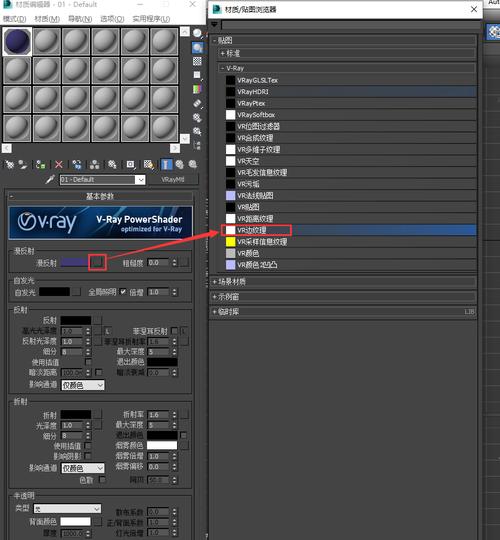Screen dimensions: 500x540
Task: Toggle checkbox beside 折射 退出颜色 swatch
Action: coord(184,435)
